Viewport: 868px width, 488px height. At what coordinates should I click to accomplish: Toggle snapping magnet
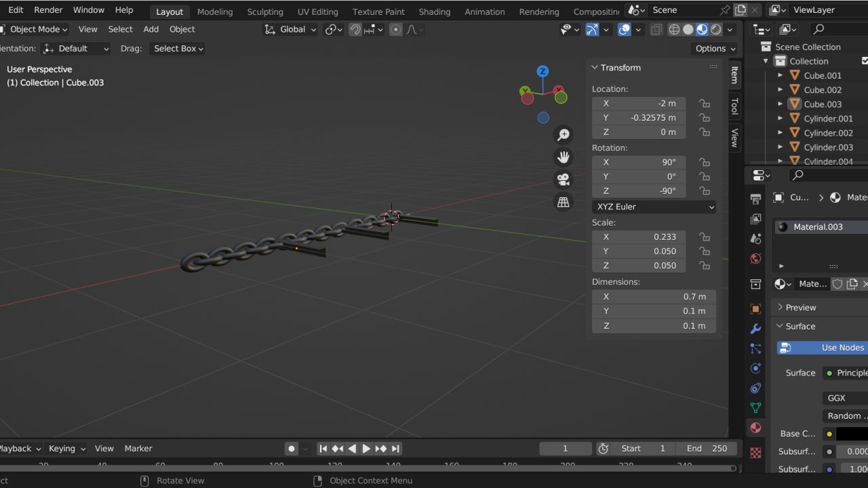pos(355,29)
